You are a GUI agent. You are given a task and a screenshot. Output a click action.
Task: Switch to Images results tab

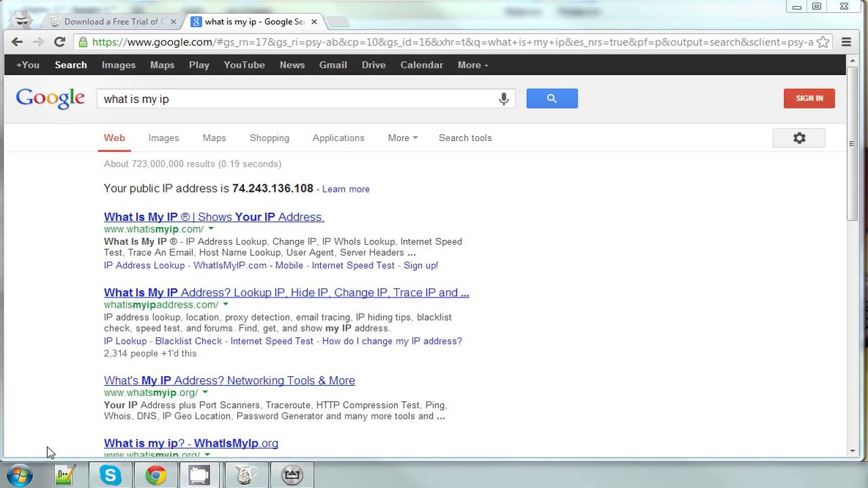(x=163, y=138)
